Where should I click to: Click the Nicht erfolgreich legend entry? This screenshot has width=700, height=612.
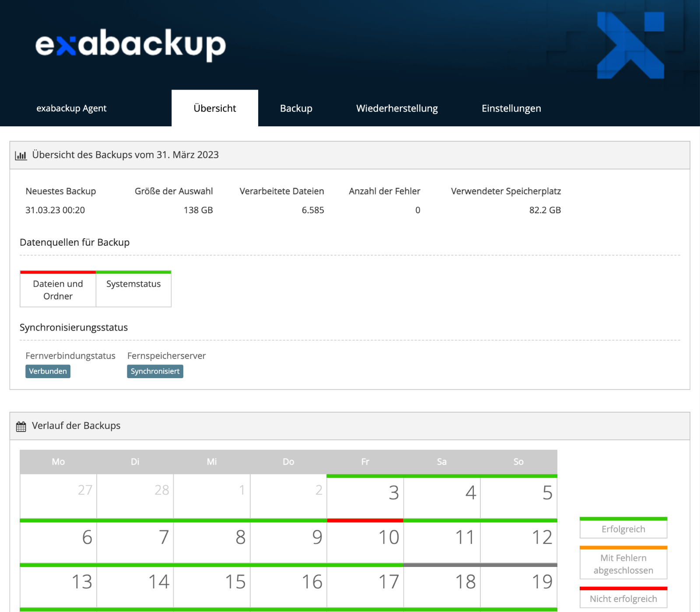click(623, 598)
